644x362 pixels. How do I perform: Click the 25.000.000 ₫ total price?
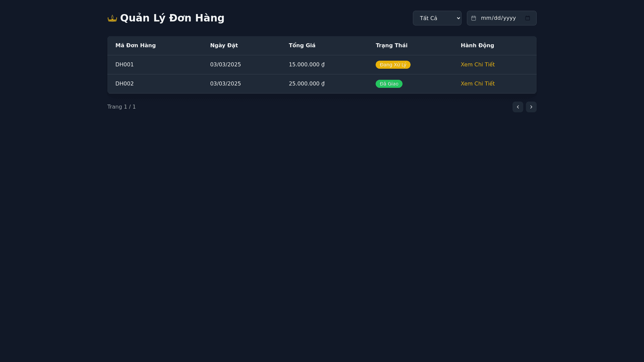pos(307,84)
